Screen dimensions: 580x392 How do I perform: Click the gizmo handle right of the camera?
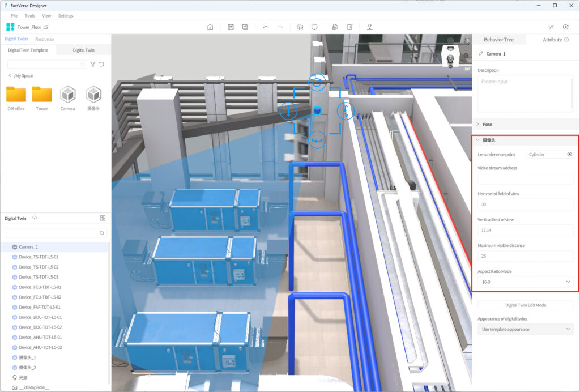click(x=346, y=110)
